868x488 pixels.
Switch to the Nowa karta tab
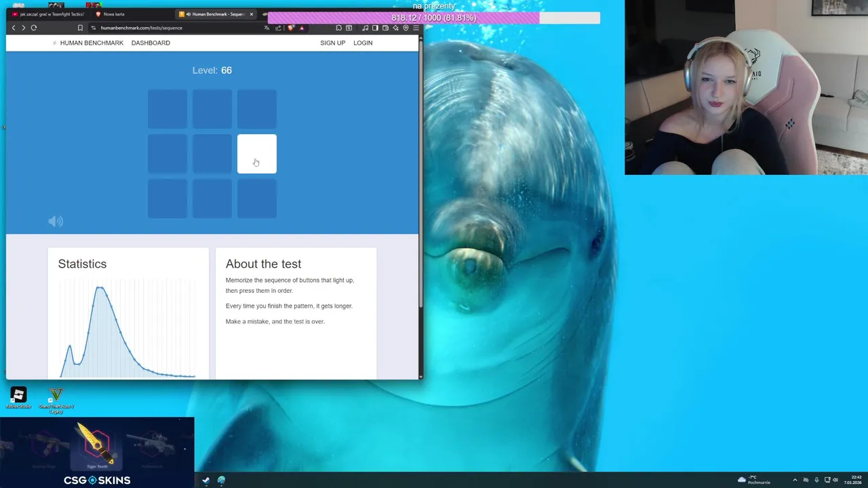point(132,14)
